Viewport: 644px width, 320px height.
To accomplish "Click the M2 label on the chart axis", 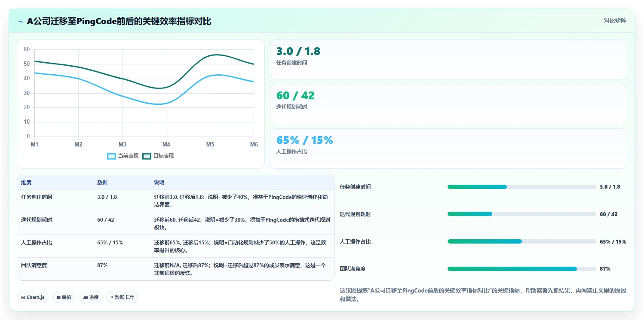I will tap(78, 144).
